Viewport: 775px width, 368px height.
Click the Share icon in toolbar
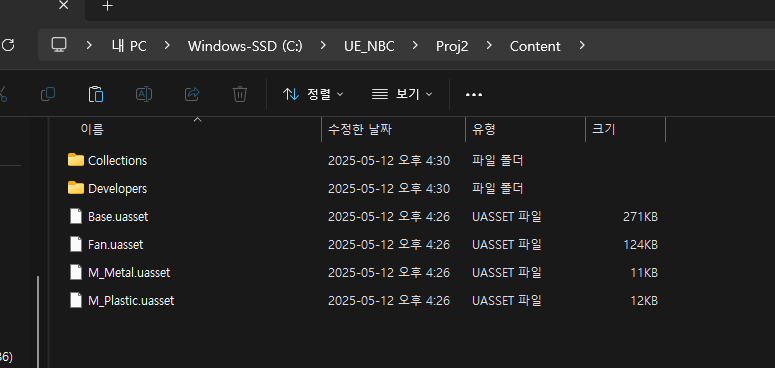pos(192,94)
